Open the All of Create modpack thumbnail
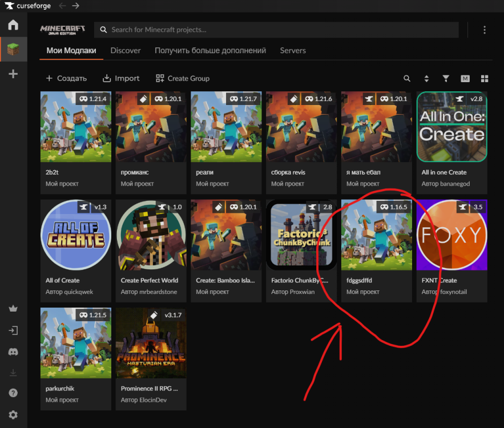504x428 pixels. (76, 235)
